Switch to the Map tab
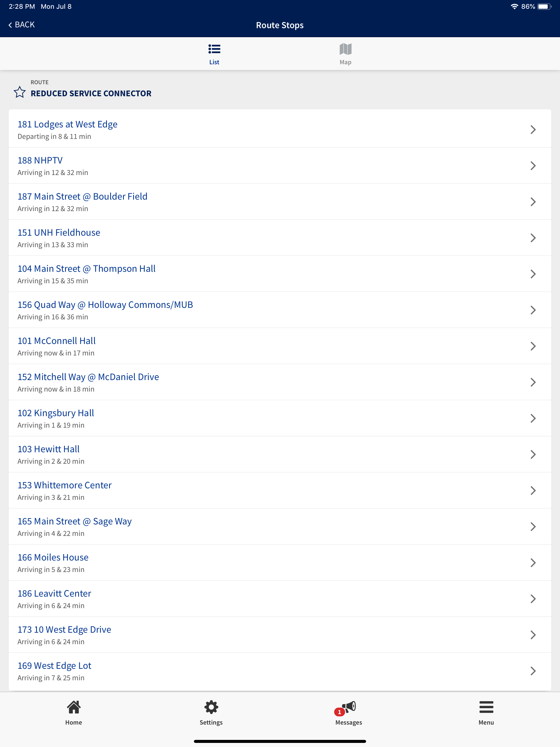Image resolution: width=560 pixels, height=747 pixels. pyautogui.click(x=345, y=54)
